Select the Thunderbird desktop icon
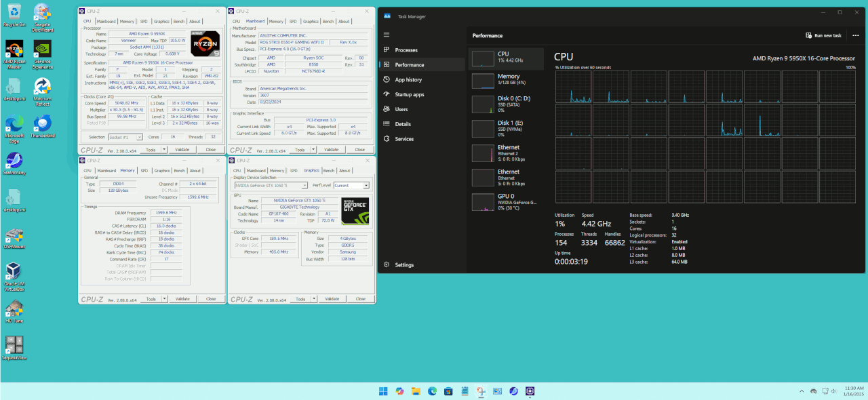Screen dimensions: 868x400 42,127
